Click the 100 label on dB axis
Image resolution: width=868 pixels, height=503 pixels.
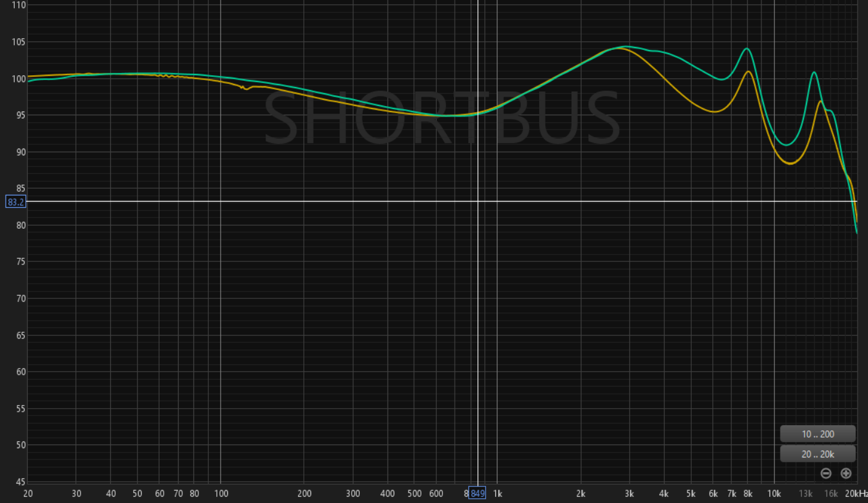(18, 78)
